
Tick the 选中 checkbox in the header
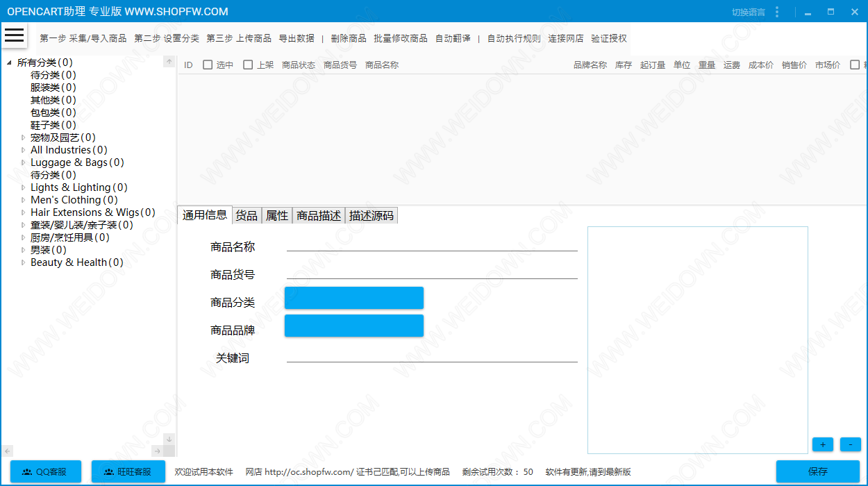(208, 65)
